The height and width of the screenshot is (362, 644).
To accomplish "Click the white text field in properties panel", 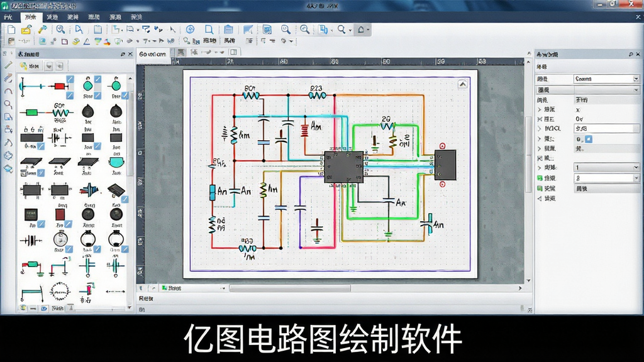I will [x=606, y=128].
